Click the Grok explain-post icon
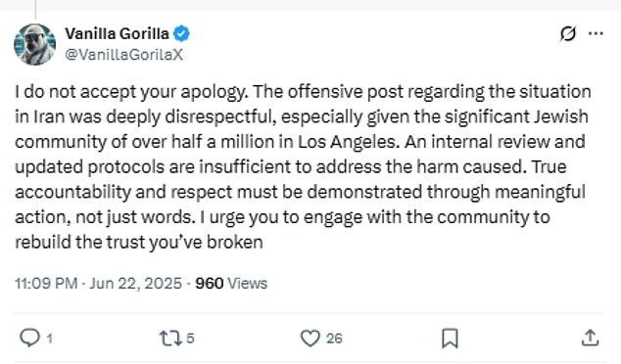 [x=567, y=33]
